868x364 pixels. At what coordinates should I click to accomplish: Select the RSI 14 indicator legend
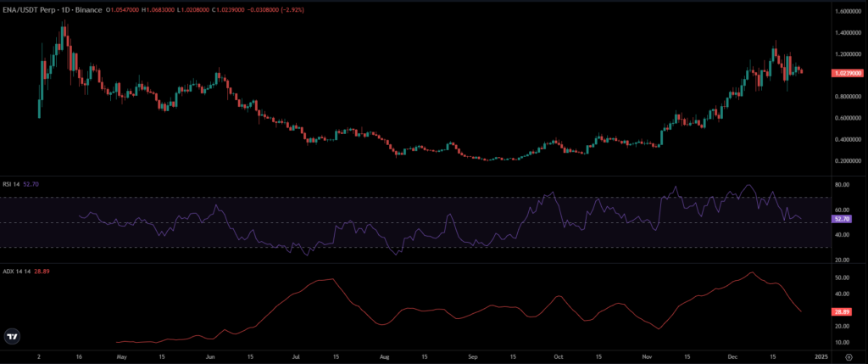[12, 183]
